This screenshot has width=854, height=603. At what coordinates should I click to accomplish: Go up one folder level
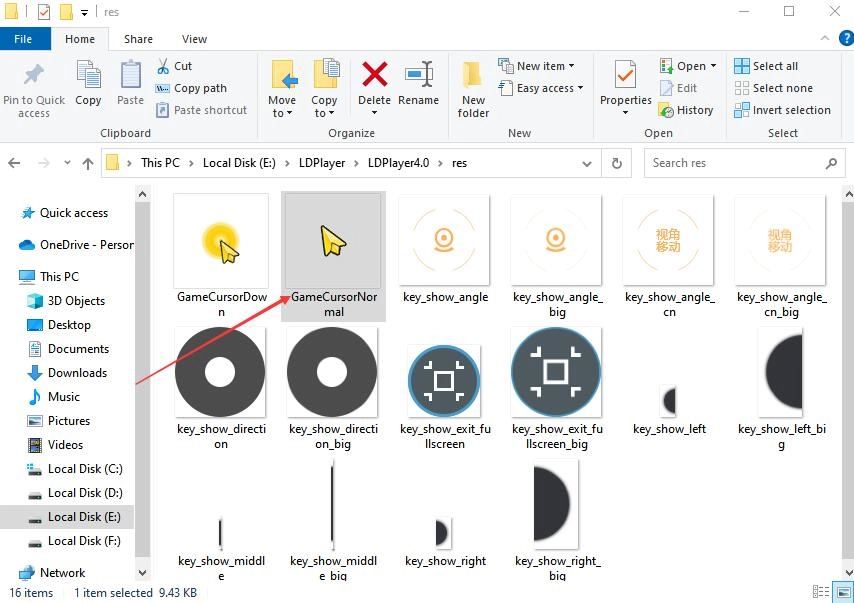coord(88,163)
